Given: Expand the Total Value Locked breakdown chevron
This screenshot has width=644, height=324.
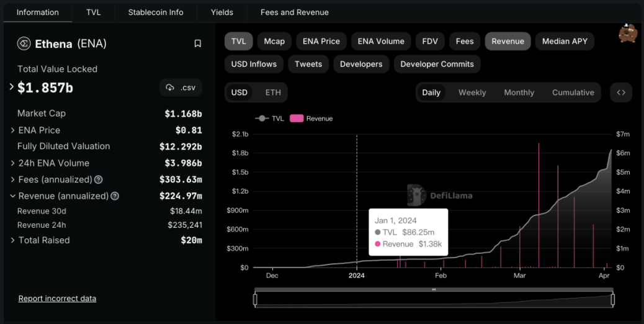Looking at the screenshot, I should coord(12,87).
